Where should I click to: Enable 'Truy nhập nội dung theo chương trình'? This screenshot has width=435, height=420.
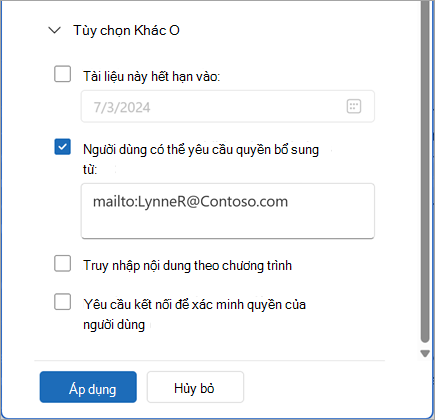62,263
